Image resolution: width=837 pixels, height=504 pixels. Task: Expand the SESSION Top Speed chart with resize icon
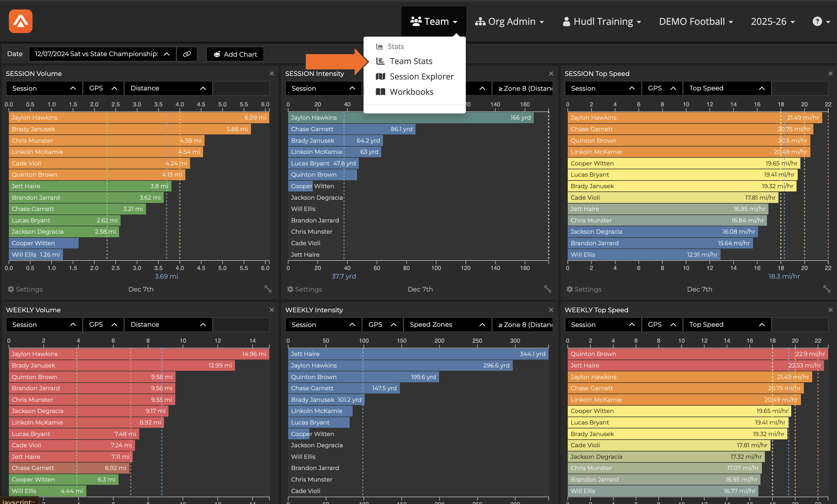pyautogui.click(x=827, y=289)
